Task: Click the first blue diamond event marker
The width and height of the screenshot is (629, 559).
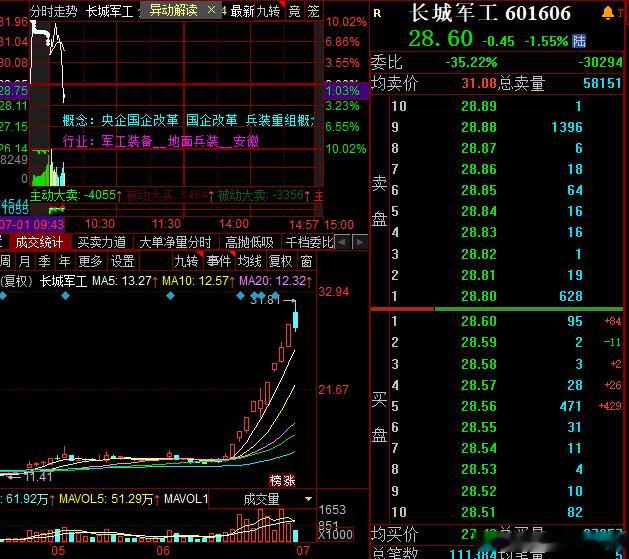Action: click(x=3, y=296)
